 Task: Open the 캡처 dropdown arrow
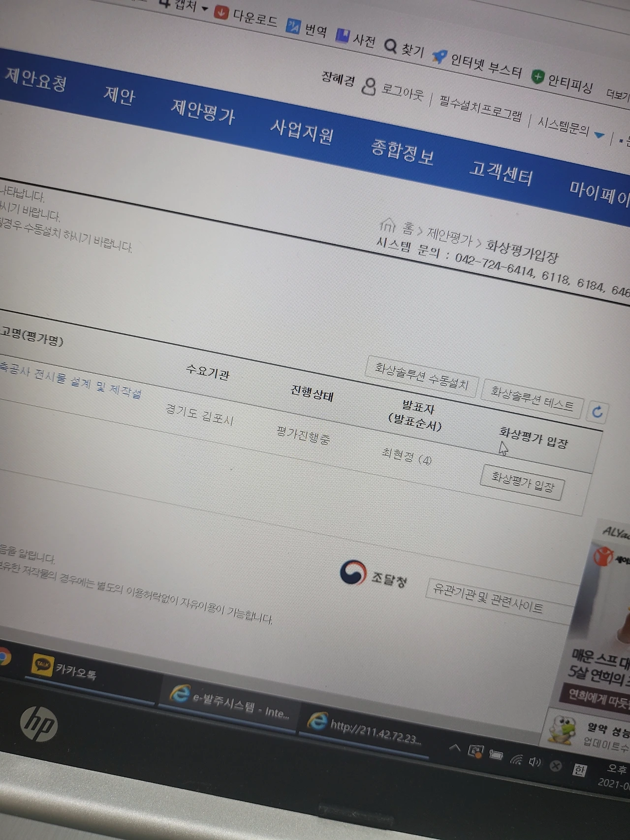click(x=205, y=9)
